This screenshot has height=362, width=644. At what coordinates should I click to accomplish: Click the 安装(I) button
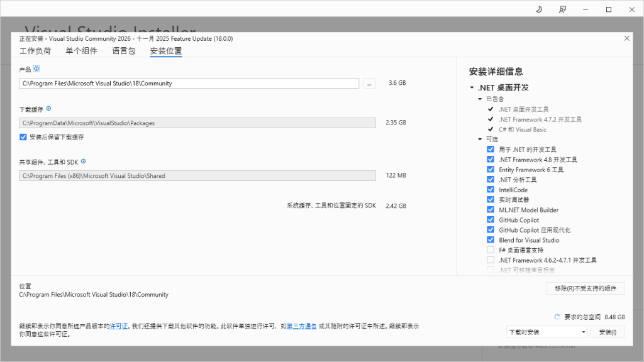click(x=608, y=332)
